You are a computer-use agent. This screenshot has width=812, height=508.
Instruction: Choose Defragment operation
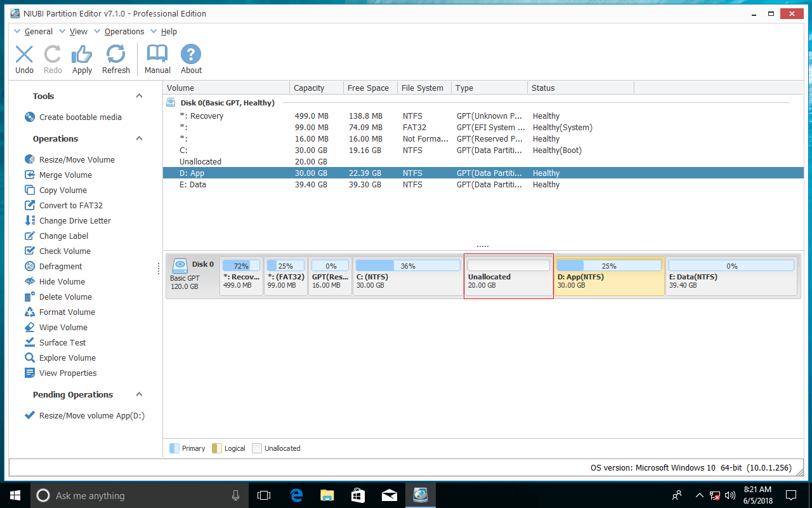[x=53, y=266]
